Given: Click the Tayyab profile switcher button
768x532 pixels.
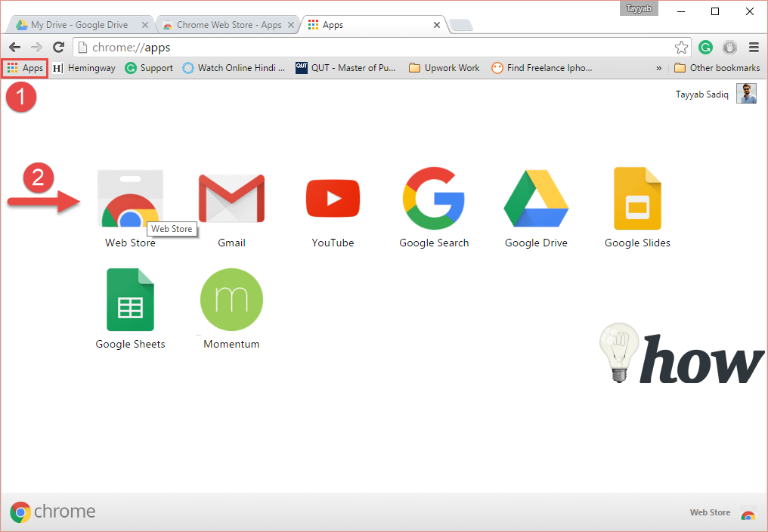Looking at the screenshot, I should pos(639,8).
